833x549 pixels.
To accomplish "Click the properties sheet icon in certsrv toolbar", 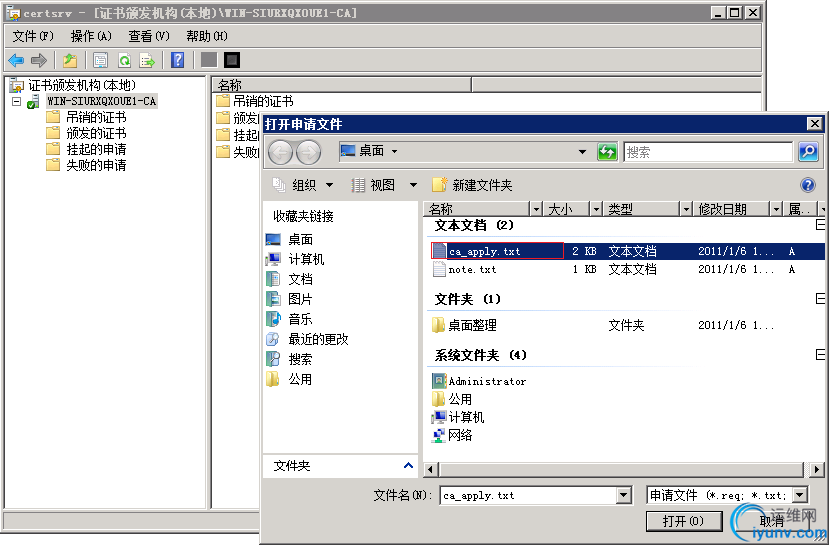I will click(100, 61).
